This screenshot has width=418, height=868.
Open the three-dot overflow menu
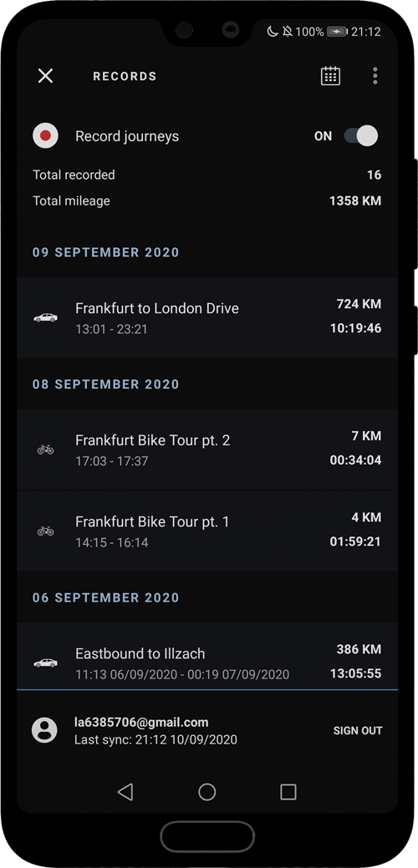point(375,76)
